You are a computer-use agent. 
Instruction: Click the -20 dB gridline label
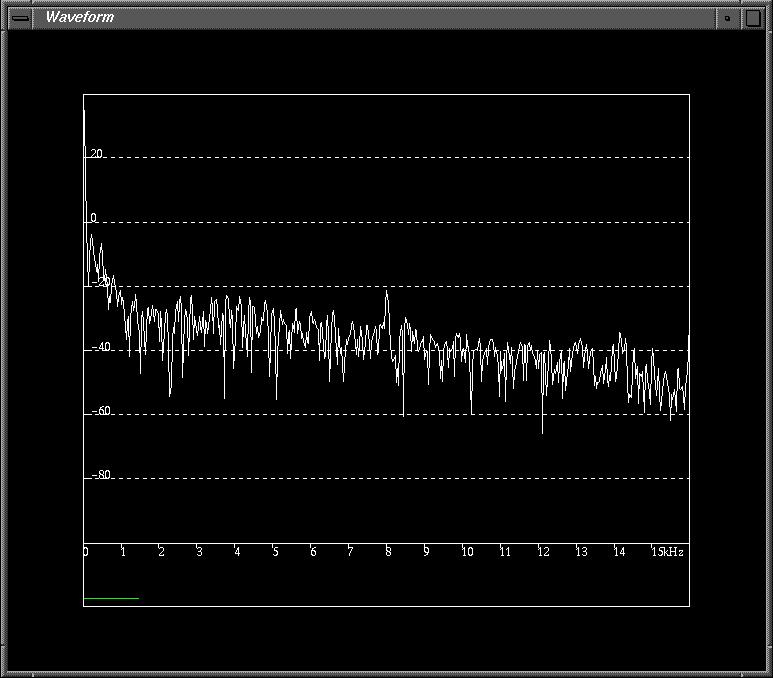[99, 282]
